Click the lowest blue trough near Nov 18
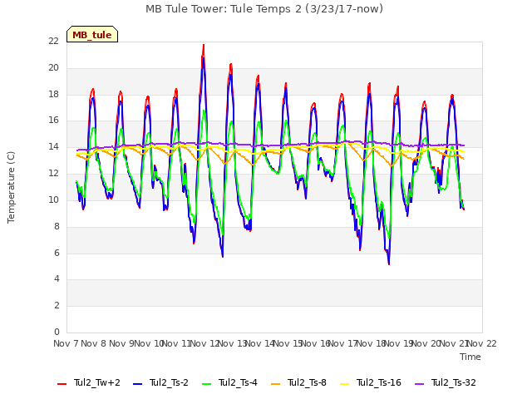 [x=389, y=264]
